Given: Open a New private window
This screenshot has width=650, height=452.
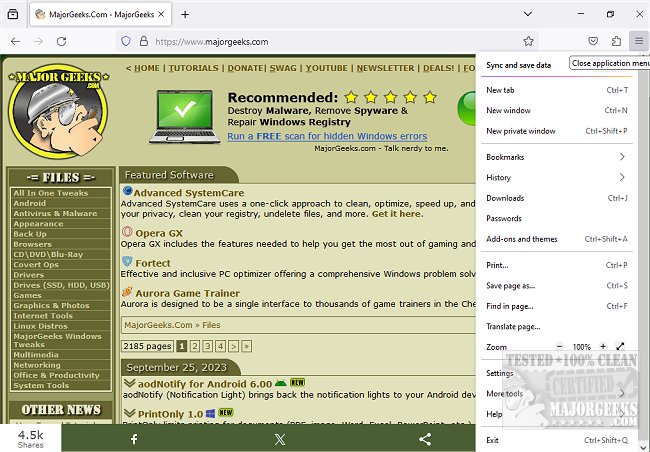Looking at the screenshot, I should click(x=557, y=131).
